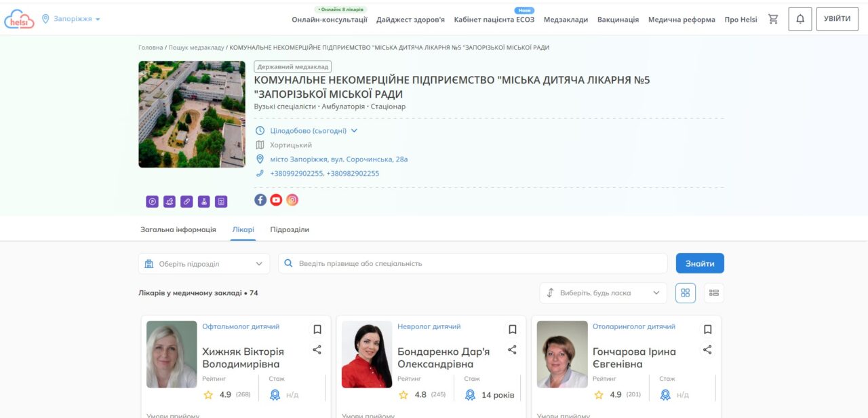Open Медична реформа page
This screenshot has height=418, width=868.
click(x=682, y=20)
